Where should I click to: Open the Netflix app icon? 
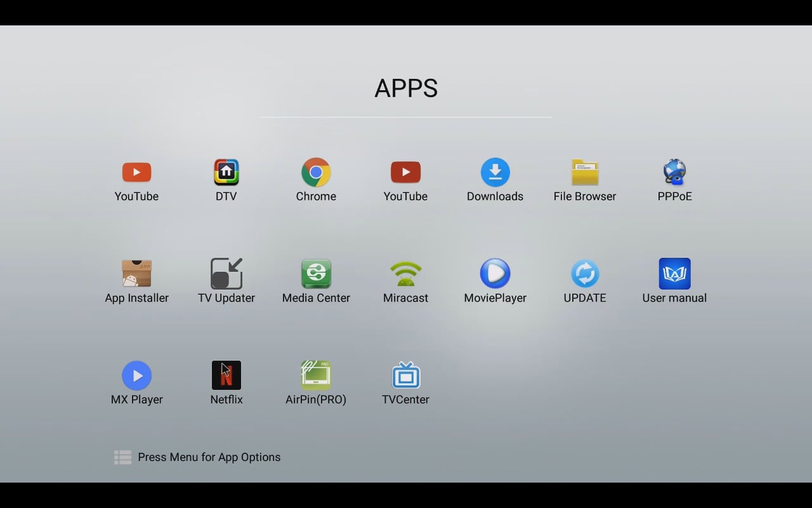(226, 375)
